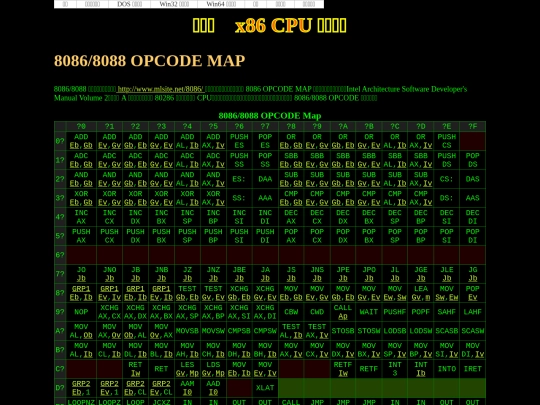Click the m operand link in LEA Gv,m
The height and width of the screenshot is (405, 540).
pyautogui.click(x=427, y=297)
